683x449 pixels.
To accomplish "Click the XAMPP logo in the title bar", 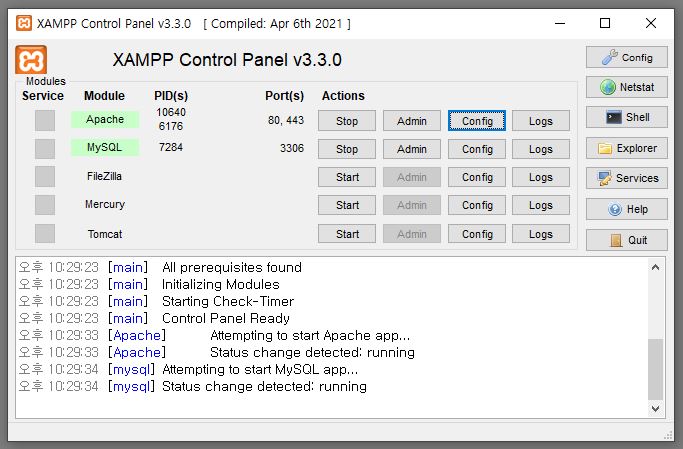I will coord(24,23).
